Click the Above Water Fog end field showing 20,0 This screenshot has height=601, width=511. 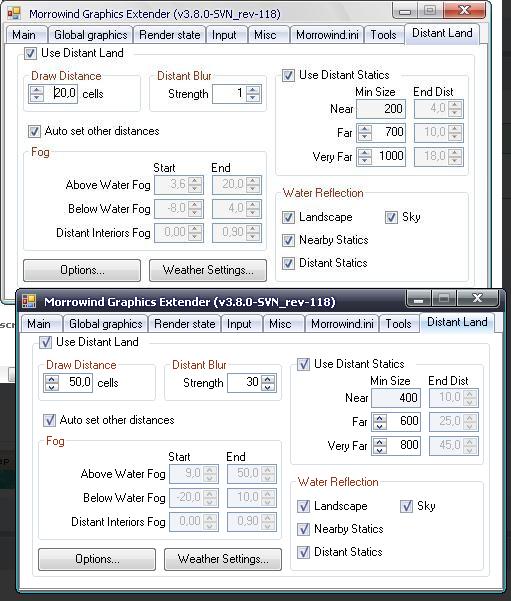237,185
